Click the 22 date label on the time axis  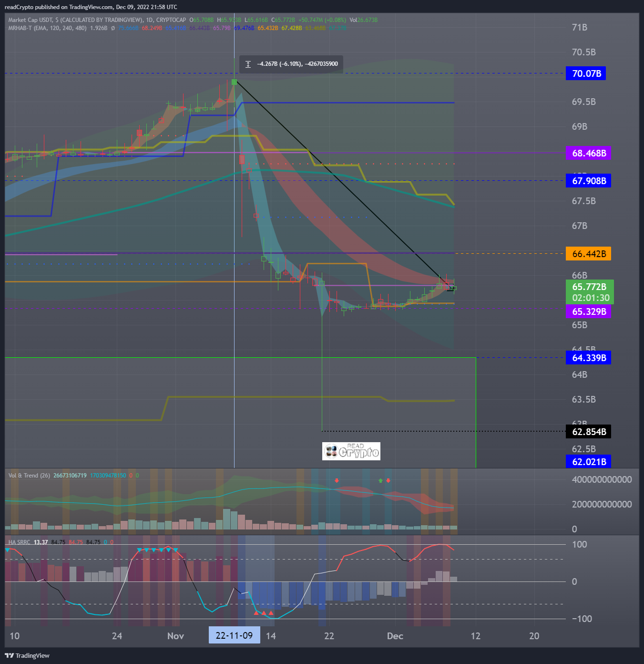coord(329,636)
